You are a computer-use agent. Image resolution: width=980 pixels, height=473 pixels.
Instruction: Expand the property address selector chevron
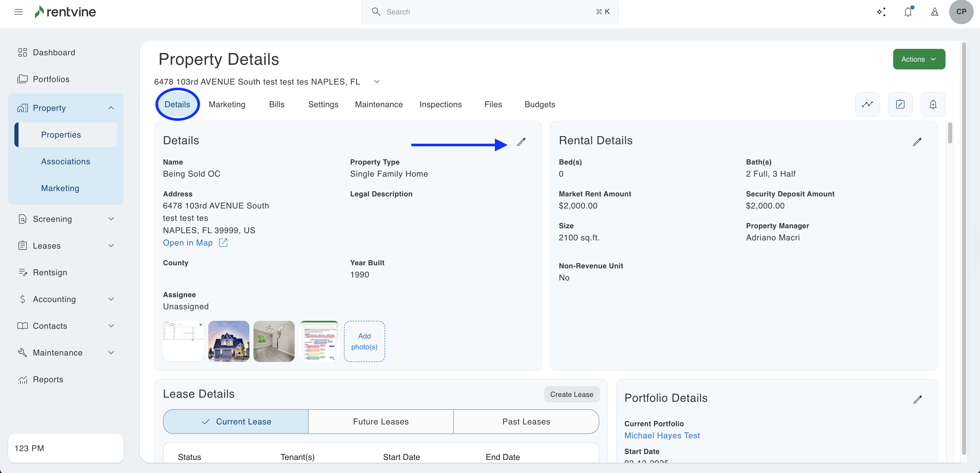coord(377,82)
